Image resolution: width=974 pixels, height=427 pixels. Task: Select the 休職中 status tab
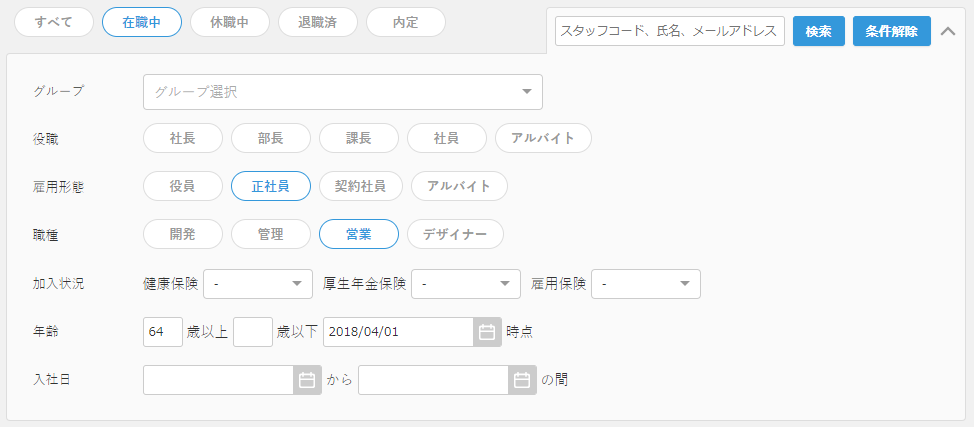tap(230, 22)
